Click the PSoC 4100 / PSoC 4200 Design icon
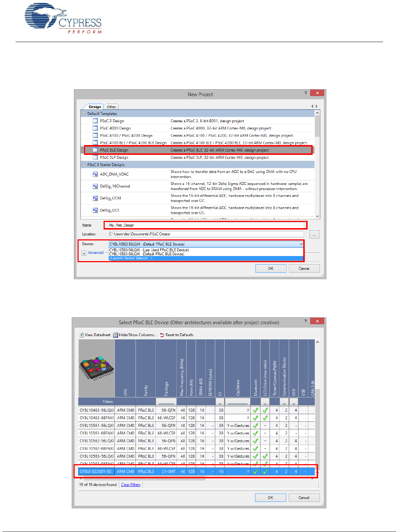Image resolution: width=396 pixels, height=532 pixels. point(95,135)
